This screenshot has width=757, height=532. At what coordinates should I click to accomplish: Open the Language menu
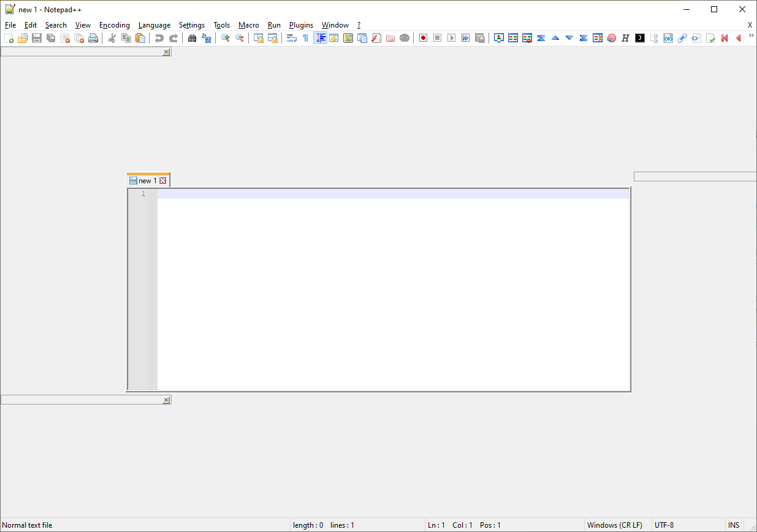[x=154, y=25]
